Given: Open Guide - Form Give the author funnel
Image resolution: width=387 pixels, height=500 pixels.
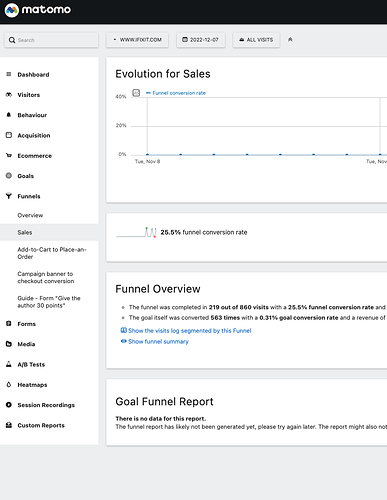Looking at the screenshot, I should click(x=49, y=302).
